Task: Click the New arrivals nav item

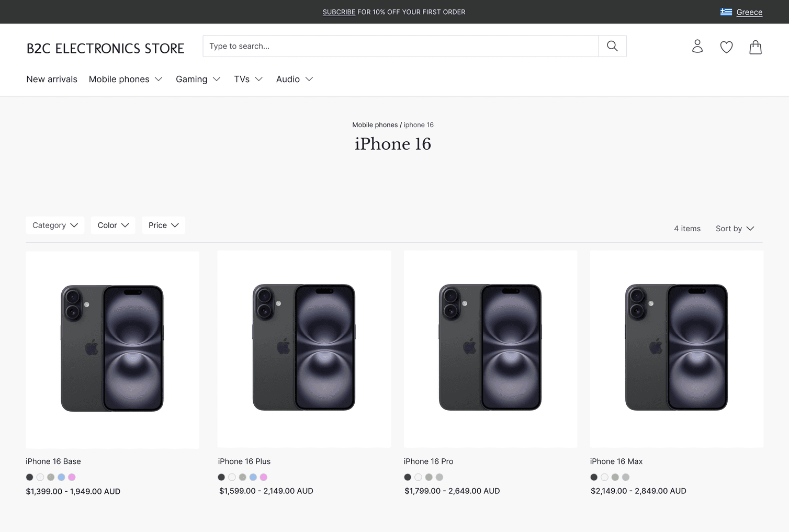Action: (x=51, y=79)
